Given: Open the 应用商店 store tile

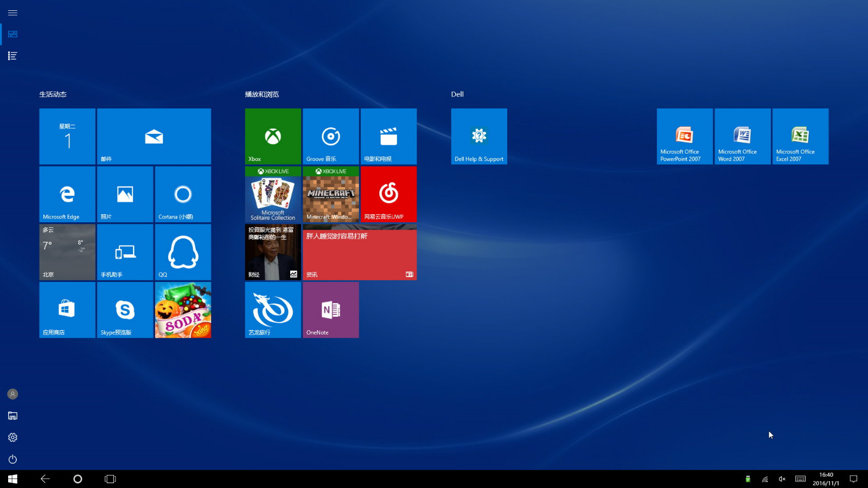Looking at the screenshot, I should coord(67,310).
